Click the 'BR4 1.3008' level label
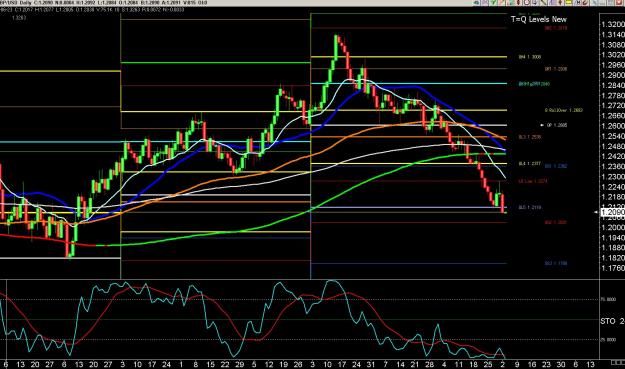Screen dimensions: 625x369 click(530, 57)
